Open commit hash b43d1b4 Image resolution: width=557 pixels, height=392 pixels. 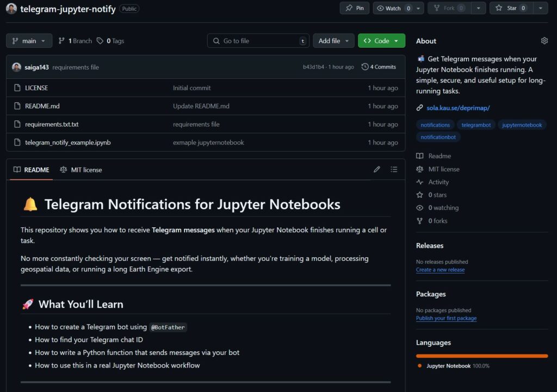pos(313,67)
